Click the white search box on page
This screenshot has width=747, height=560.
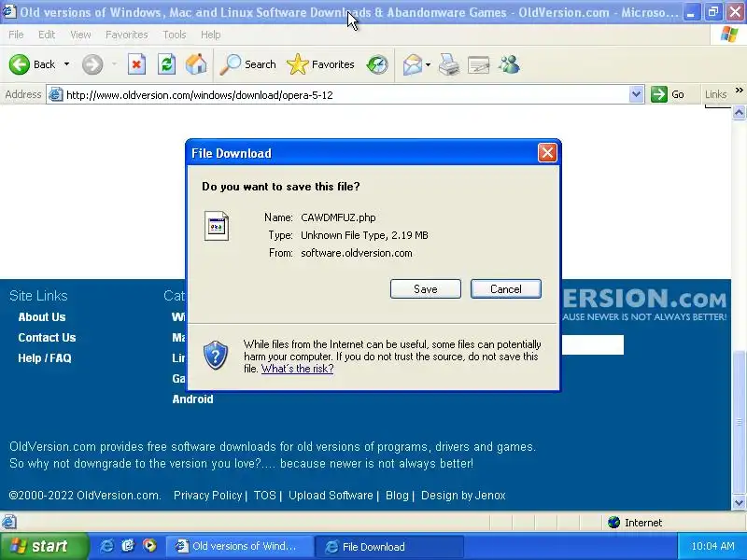coord(593,344)
